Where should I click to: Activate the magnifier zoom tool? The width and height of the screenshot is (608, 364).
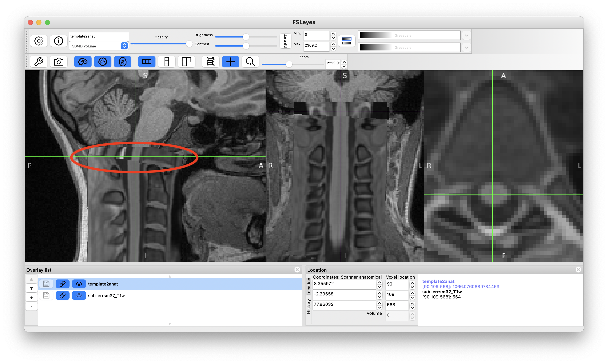(250, 62)
